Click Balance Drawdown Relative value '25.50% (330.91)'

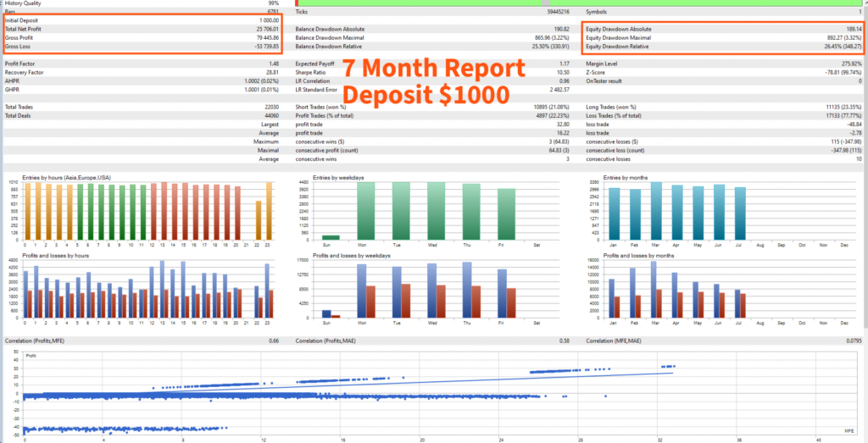[550, 47]
